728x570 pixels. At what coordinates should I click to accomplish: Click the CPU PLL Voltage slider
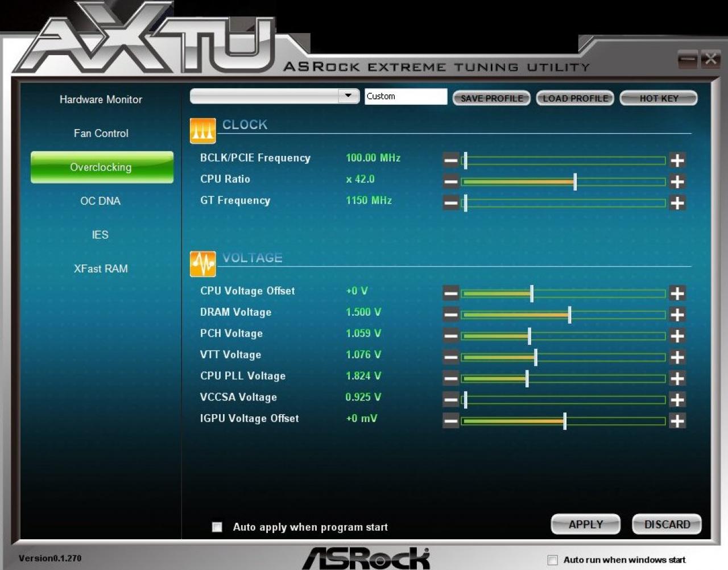click(563, 378)
